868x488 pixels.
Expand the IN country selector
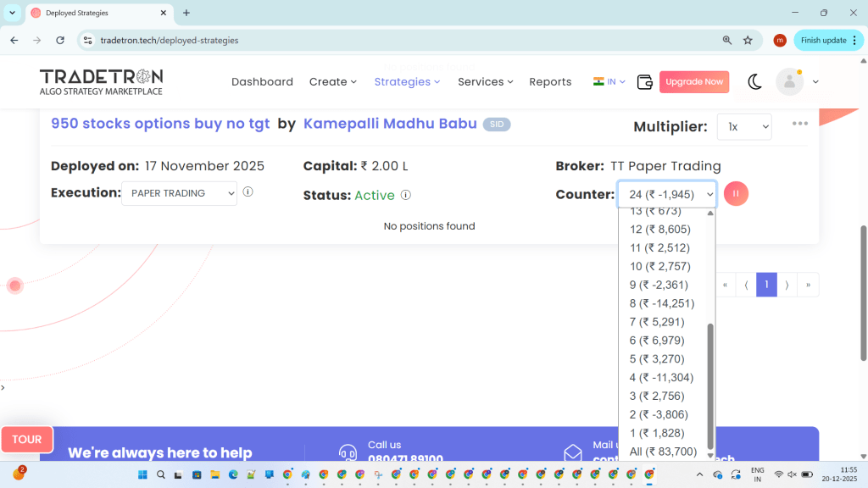(x=609, y=82)
